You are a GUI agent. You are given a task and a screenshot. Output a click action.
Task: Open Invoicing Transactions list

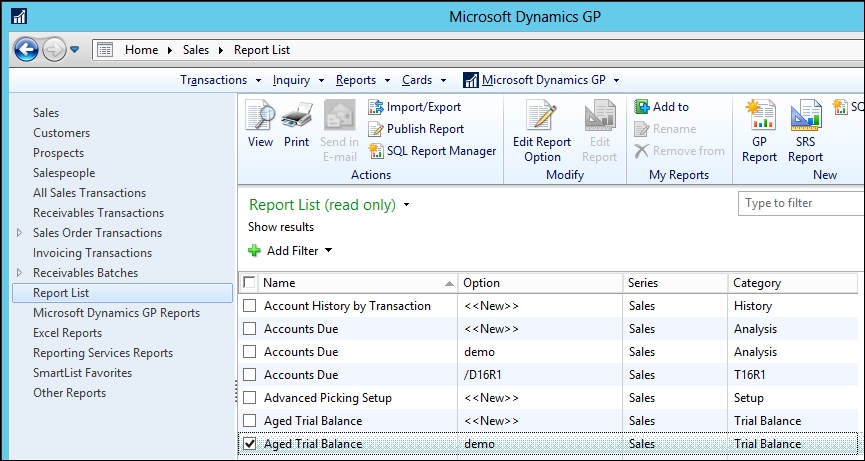click(x=92, y=253)
